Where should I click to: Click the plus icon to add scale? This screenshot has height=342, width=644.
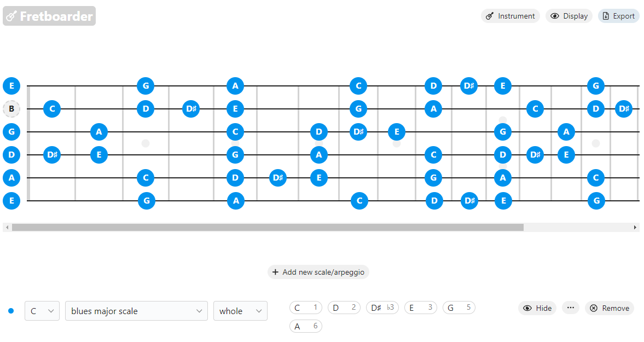(275, 272)
